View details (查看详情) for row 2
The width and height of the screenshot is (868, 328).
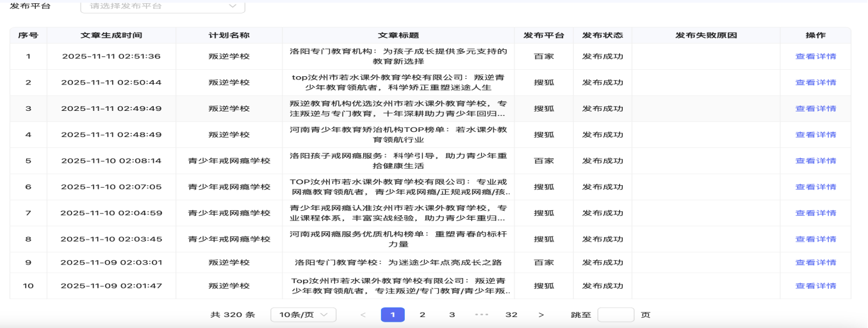coord(815,83)
